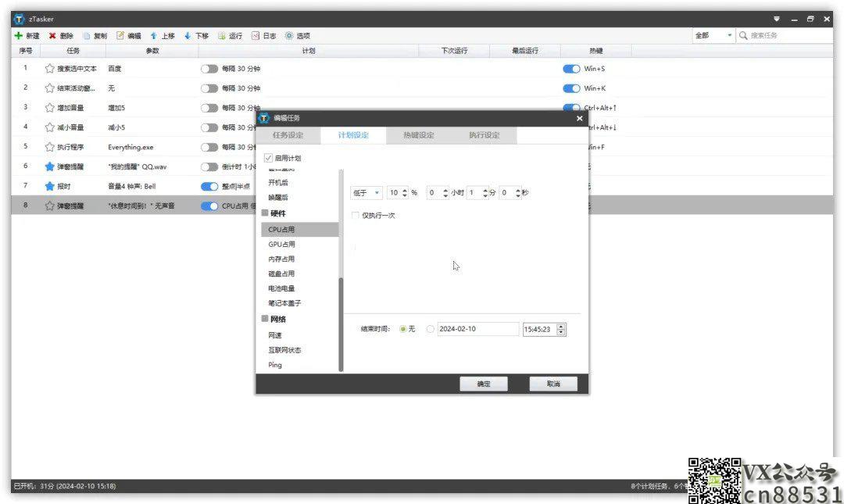This screenshot has width=844, height=504.
Task: Click the zTasker logo in the main title bar
Action: click(x=19, y=19)
